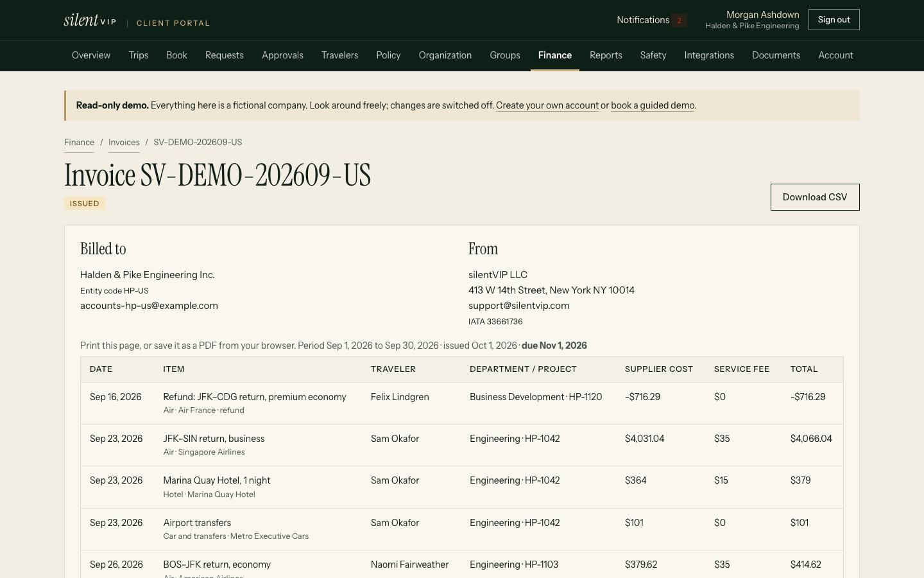Open the Integrations tab
Viewport: 924px width, 578px height.
[709, 55]
